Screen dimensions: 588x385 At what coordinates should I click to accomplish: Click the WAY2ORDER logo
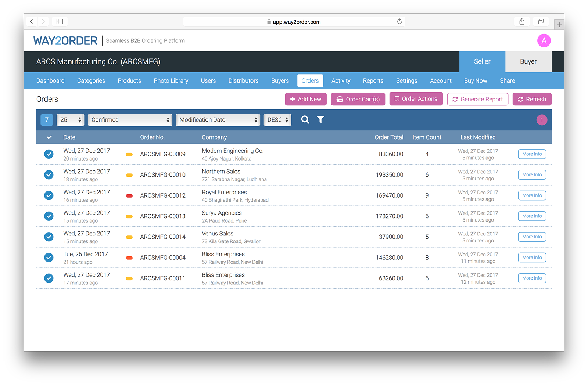click(65, 40)
